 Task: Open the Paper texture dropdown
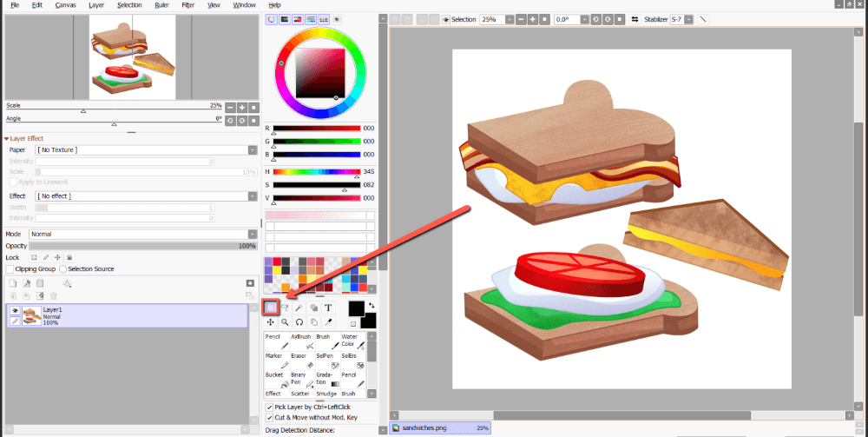tap(144, 150)
